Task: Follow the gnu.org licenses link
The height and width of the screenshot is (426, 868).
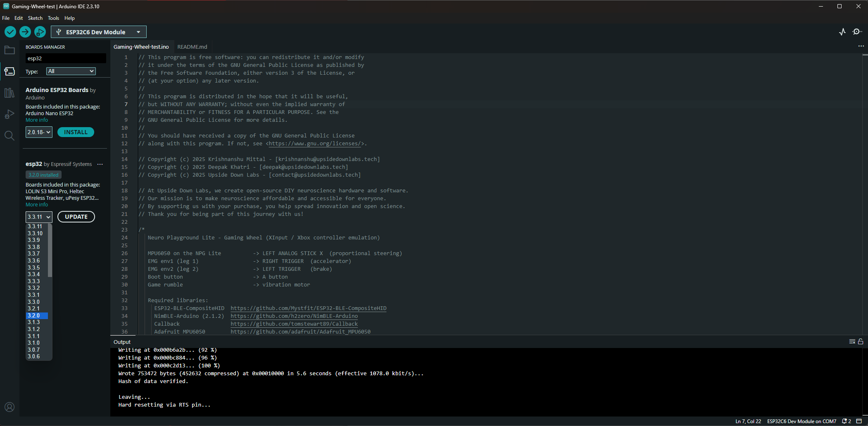Action: [316, 144]
